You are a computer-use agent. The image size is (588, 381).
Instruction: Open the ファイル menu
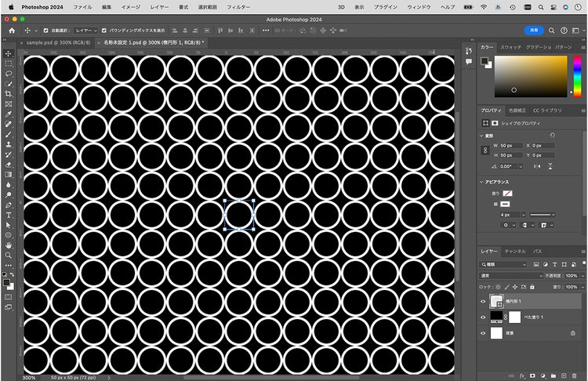point(82,7)
